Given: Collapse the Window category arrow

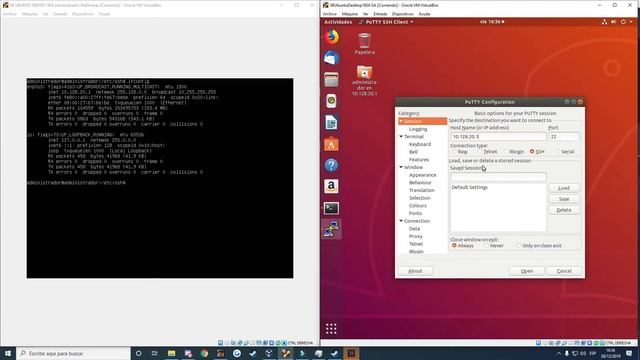Looking at the screenshot, I should coord(401,167).
